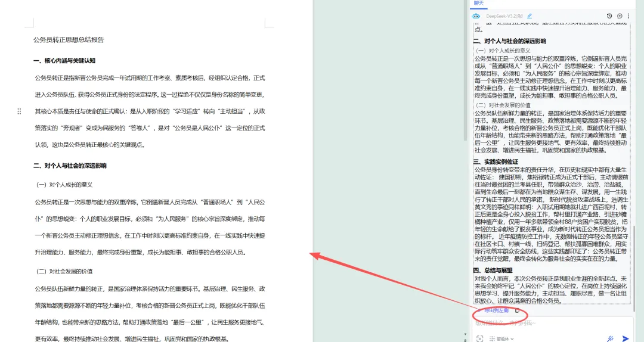
Task: Send the message with the arrow icon
Action: coord(626,338)
